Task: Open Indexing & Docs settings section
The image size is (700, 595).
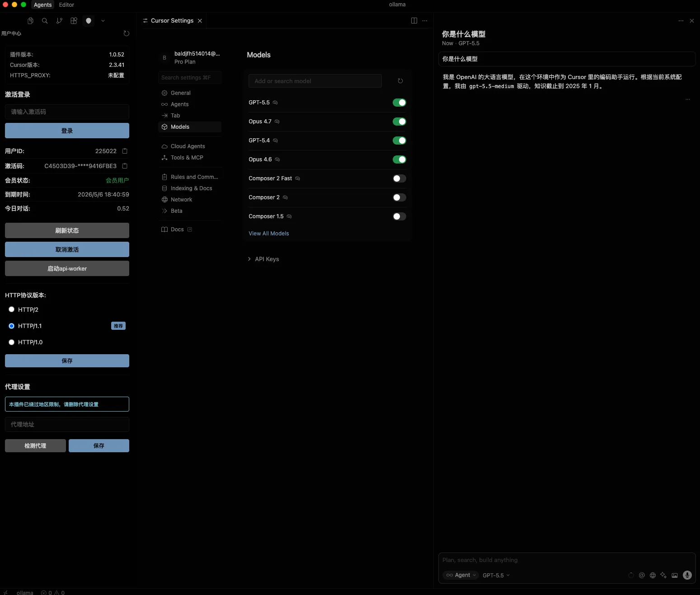Action: click(x=190, y=188)
